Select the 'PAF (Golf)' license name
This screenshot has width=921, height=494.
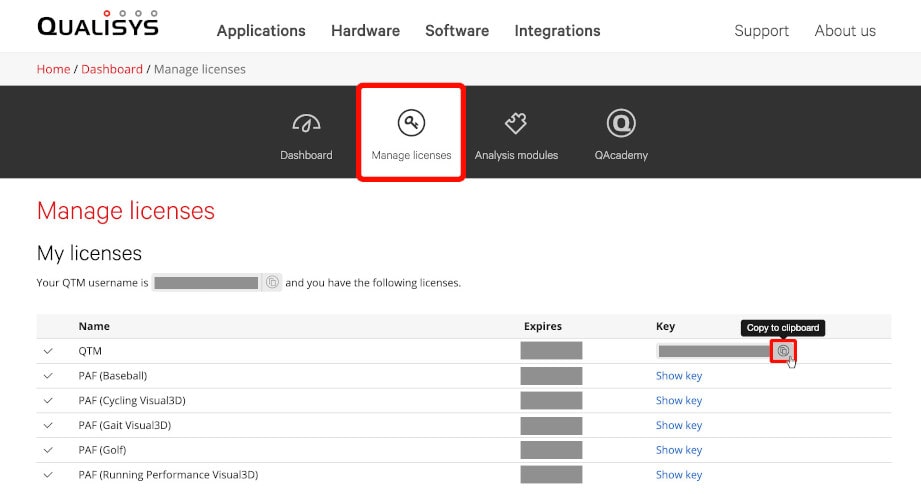click(x=102, y=450)
